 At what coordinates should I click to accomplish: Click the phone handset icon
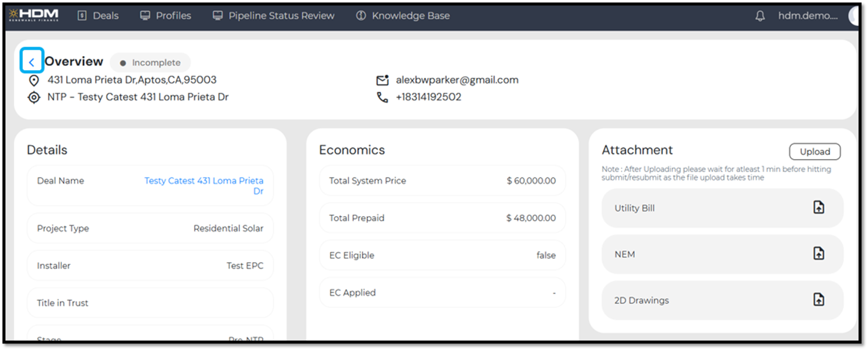[383, 97]
